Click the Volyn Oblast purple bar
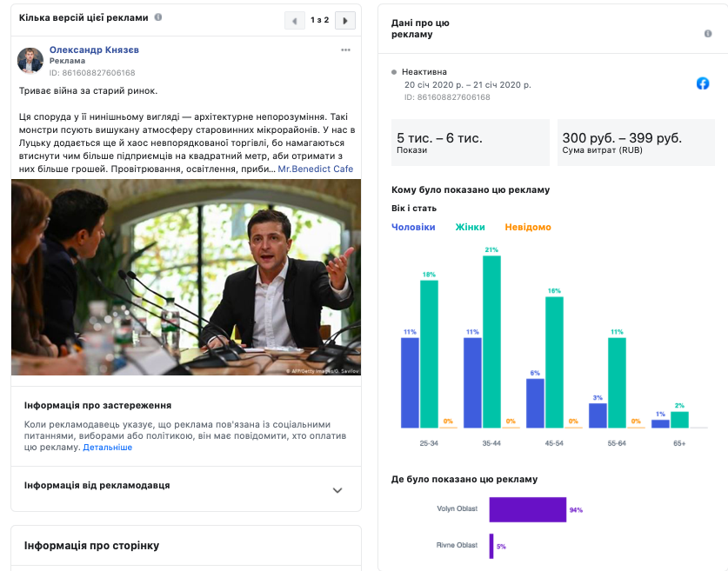This screenshot has width=728, height=571. (x=527, y=509)
